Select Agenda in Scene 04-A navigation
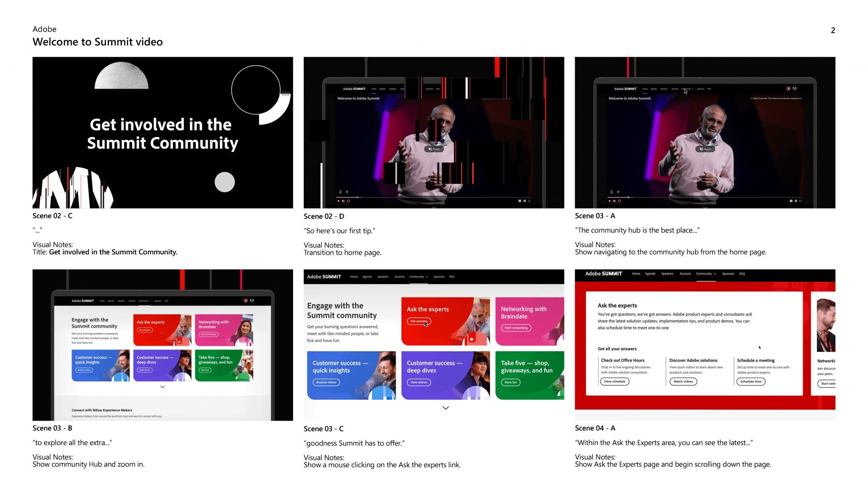Viewport: 868px width, 488px height. click(x=650, y=274)
